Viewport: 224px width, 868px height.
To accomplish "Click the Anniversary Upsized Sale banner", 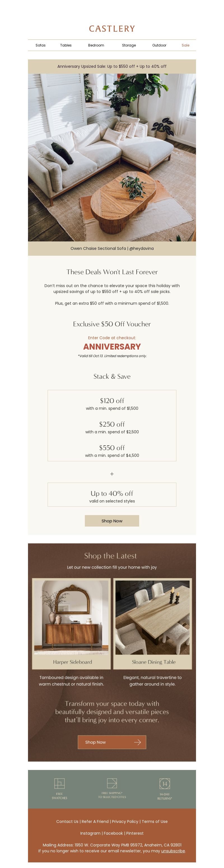I will pyautogui.click(x=112, y=66).
